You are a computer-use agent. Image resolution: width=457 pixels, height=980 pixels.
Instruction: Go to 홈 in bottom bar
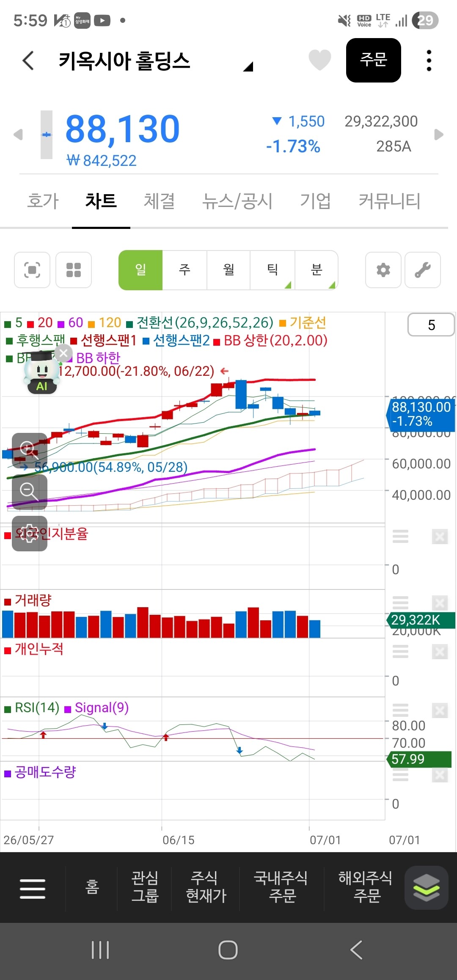(x=92, y=887)
